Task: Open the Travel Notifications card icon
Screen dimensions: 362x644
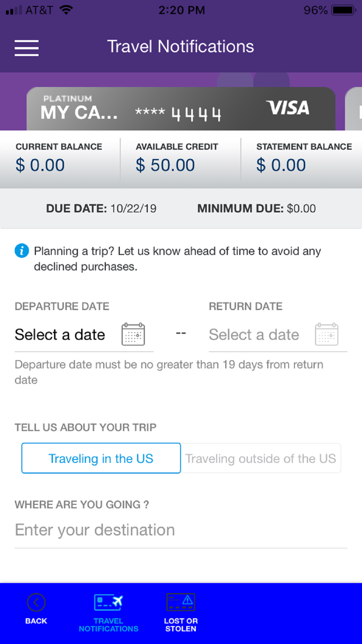Action: pyautogui.click(x=108, y=603)
